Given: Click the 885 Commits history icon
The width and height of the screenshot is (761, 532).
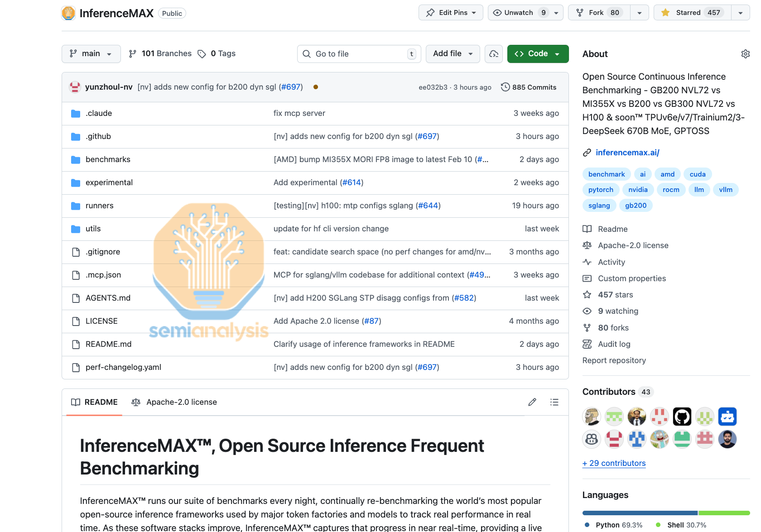Looking at the screenshot, I should [x=505, y=87].
